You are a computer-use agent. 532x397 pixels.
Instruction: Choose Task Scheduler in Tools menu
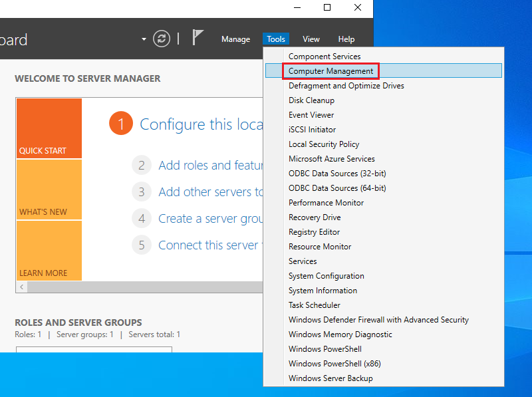[x=314, y=305]
